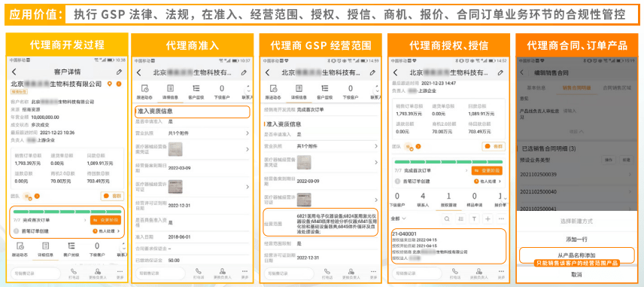The height and width of the screenshot is (287, 644).
Task: Tap 取消 to dismiss sheet
Action: point(576,275)
